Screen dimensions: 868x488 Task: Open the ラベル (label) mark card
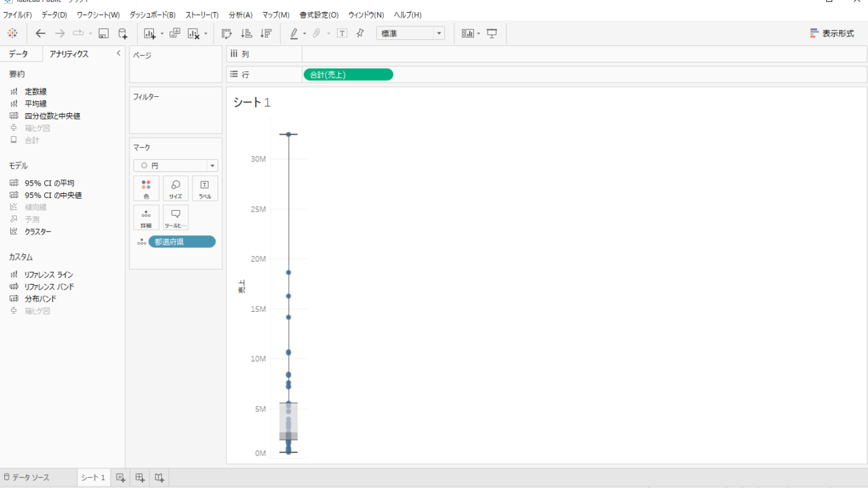(x=205, y=188)
